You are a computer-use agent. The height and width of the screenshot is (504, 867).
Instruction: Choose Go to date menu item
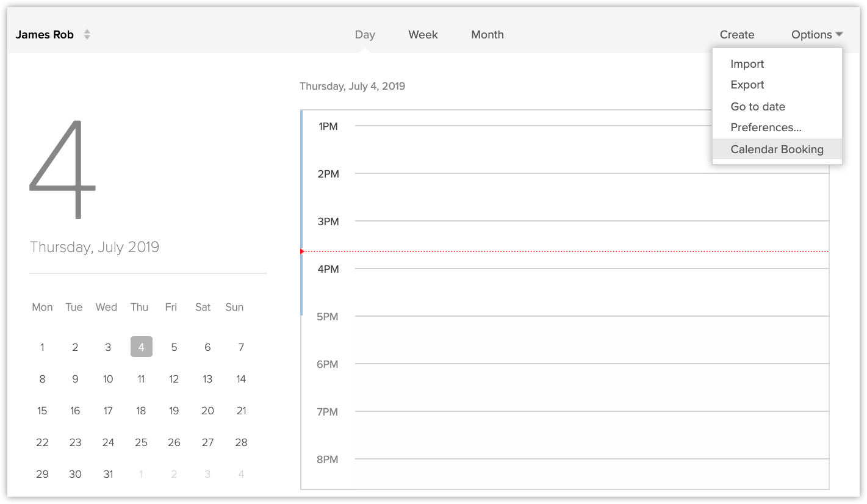coord(757,107)
